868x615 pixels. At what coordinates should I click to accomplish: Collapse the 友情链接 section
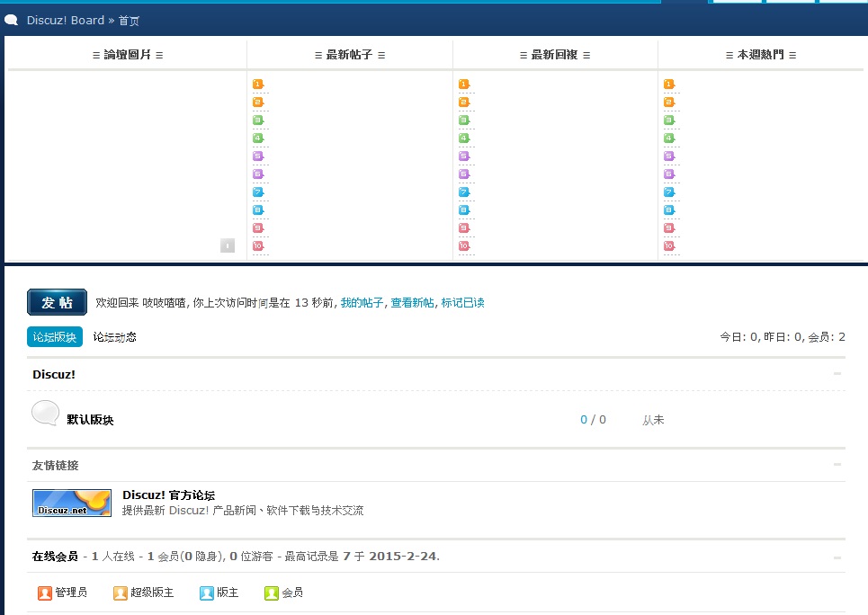coord(837,465)
